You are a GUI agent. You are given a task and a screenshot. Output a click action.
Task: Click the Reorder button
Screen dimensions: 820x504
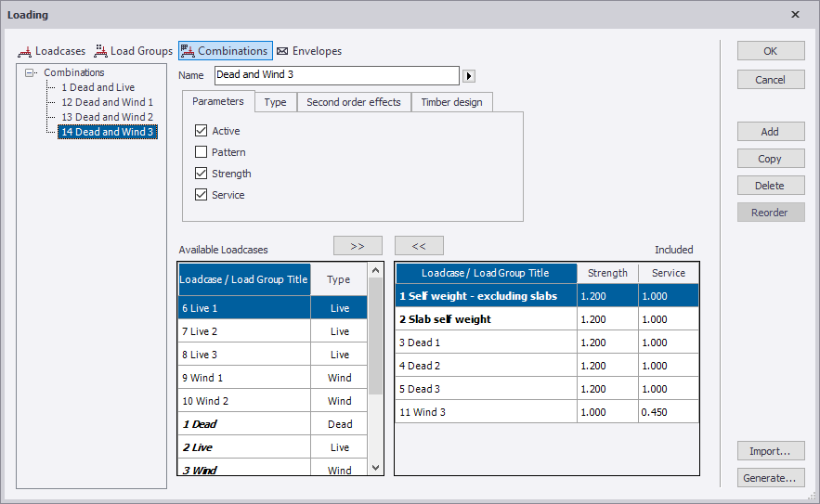click(x=771, y=213)
